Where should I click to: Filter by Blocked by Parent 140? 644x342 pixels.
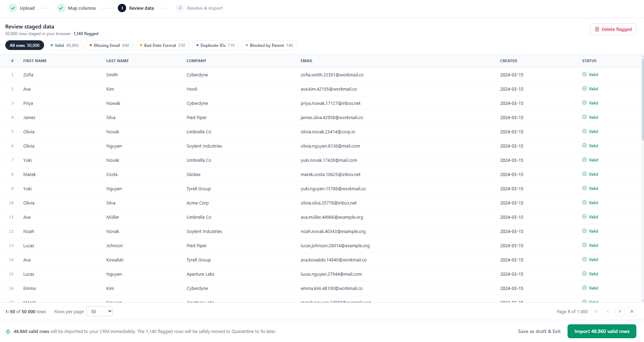tap(269, 45)
